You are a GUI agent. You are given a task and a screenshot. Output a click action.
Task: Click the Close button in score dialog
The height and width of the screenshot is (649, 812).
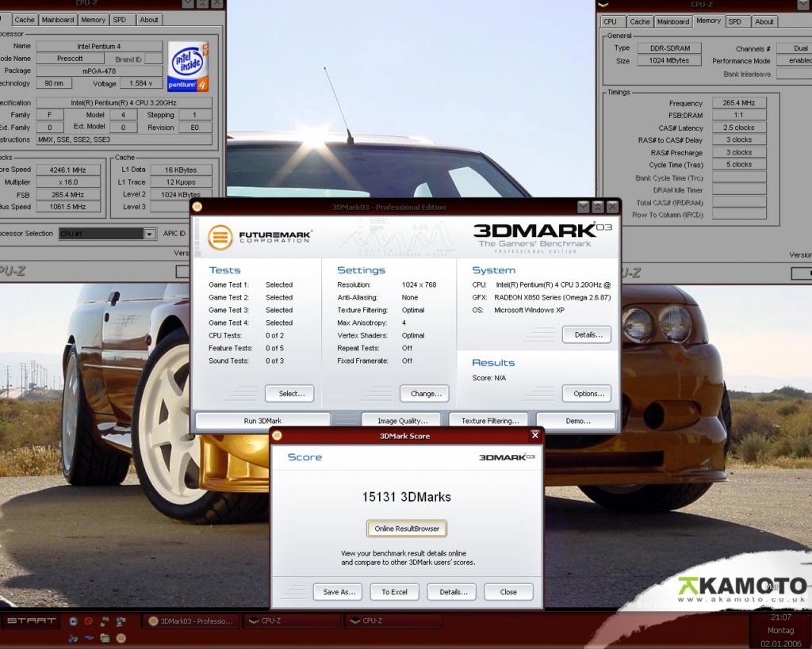pyautogui.click(x=508, y=592)
